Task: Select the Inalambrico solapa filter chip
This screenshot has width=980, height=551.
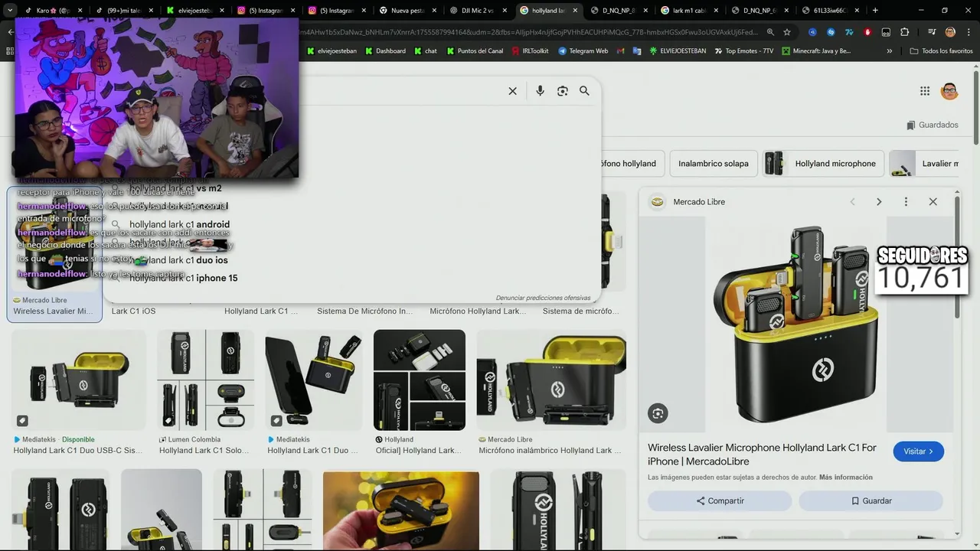Action: point(714,164)
